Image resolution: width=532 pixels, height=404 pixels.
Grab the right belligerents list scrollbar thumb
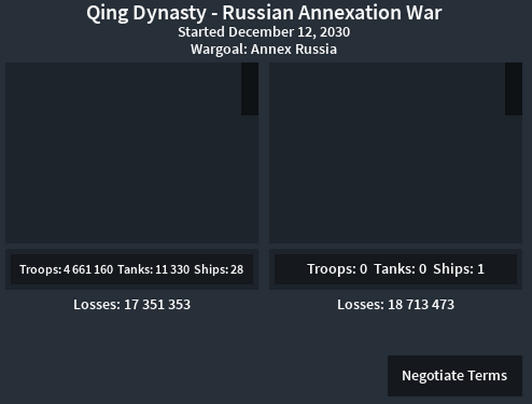point(514,89)
